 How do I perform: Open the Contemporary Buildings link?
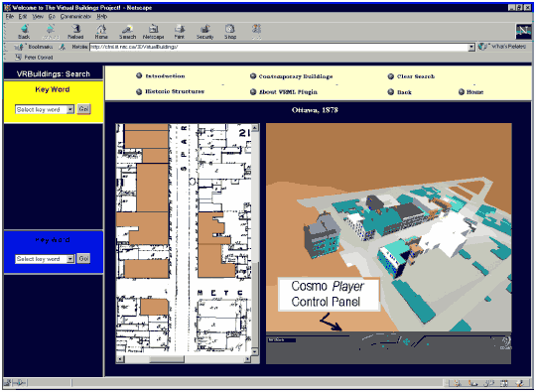click(x=296, y=76)
